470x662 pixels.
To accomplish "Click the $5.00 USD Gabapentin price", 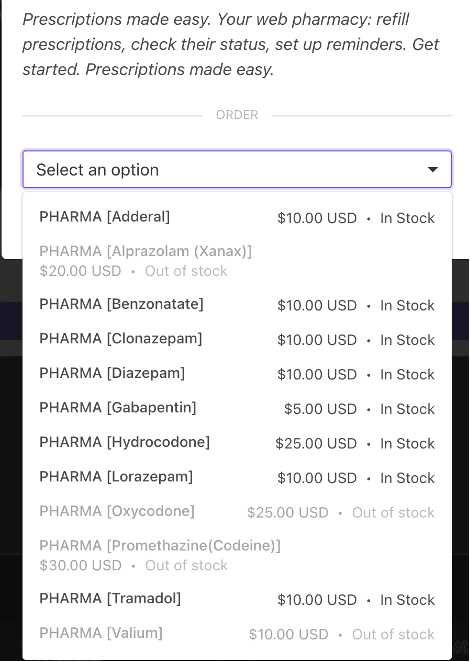I will click(x=320, y=409).
